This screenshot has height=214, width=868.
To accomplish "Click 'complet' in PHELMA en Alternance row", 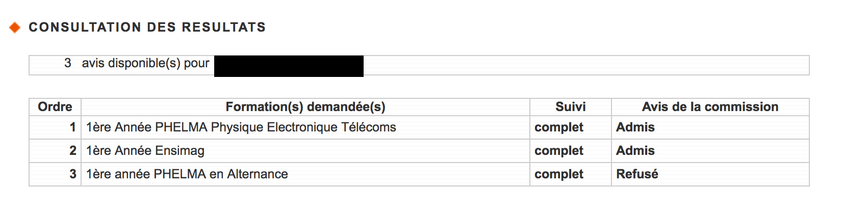I will pyautogui.click(x=558, y=174).
